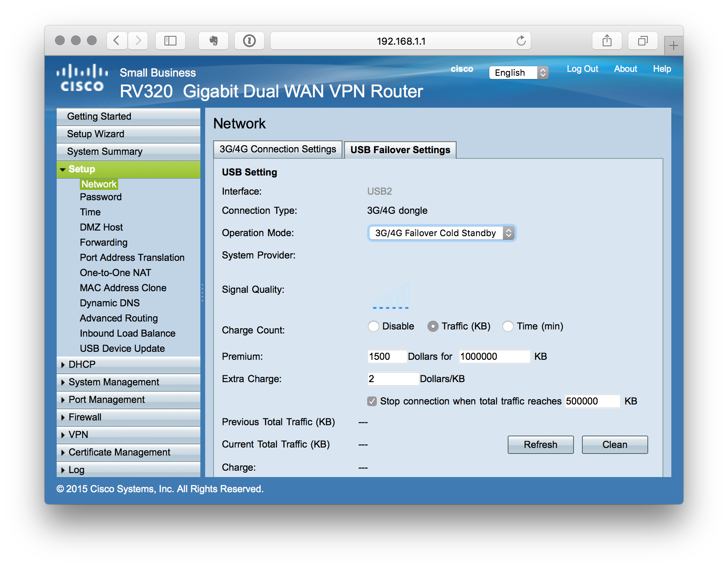
Task: Open Getting Started menu item
Action: pyautogui.click(x=129, y=116)
